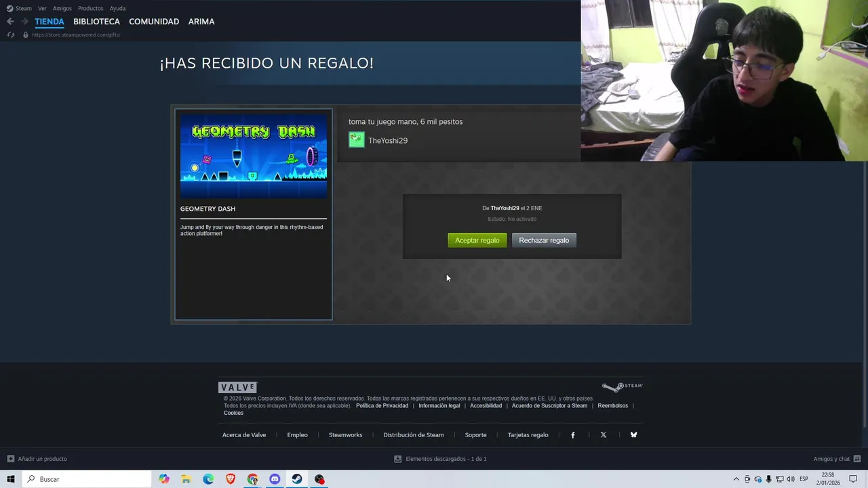Switch to the COMUNIDAD tab
The height and width of the screenshot is (488, 868).
154,22
